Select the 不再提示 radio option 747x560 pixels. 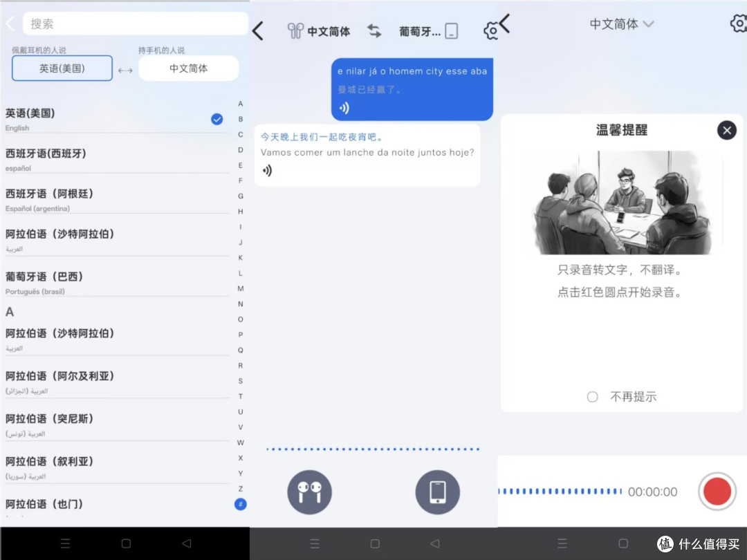tap(592, 397)
